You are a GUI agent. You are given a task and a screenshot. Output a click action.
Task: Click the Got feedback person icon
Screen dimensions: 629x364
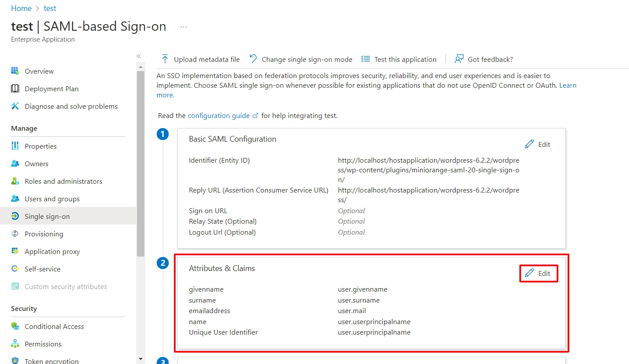pyautogui.click(x=459, y=59)
